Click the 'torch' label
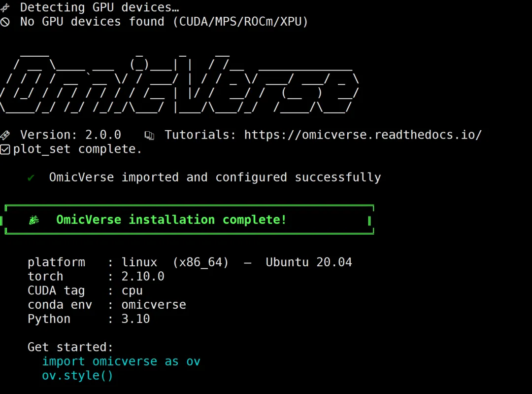 [45, 277]
